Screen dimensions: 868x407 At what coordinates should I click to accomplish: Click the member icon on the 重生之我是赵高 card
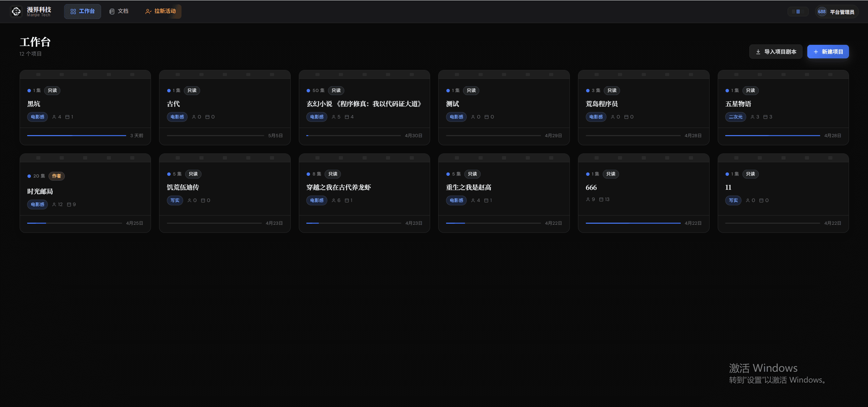tap(473, 201)
